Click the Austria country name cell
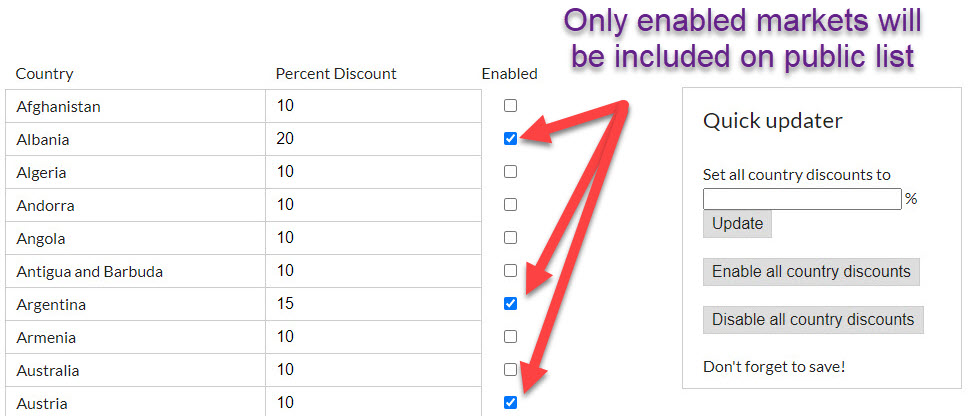 click(135, 403)
